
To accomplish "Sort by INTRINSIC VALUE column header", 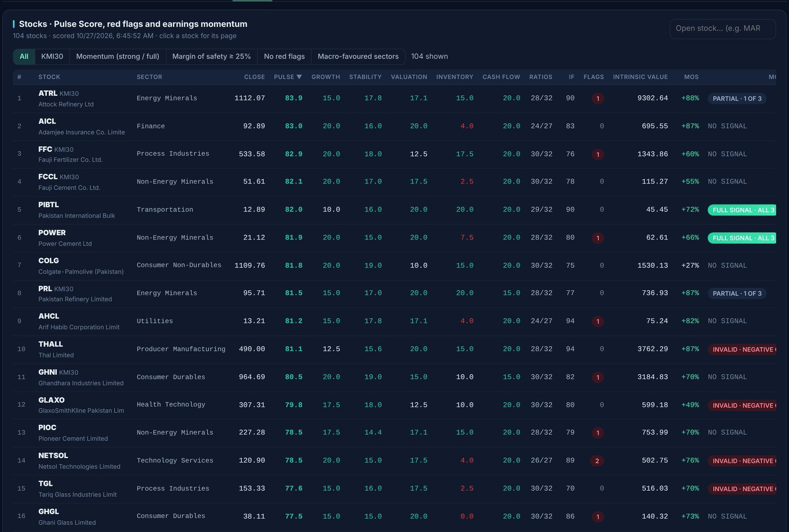I will coord(640,77).
